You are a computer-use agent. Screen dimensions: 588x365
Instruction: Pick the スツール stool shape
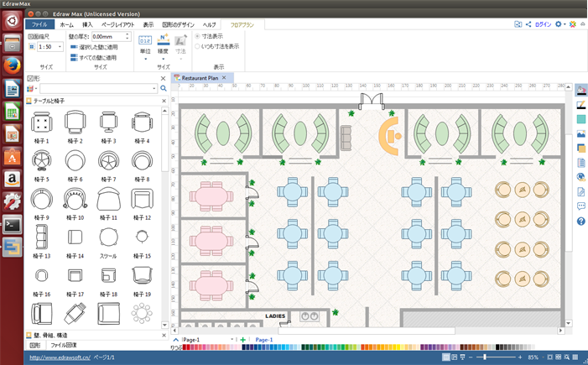pyautogui.click(x=108, y=237)
